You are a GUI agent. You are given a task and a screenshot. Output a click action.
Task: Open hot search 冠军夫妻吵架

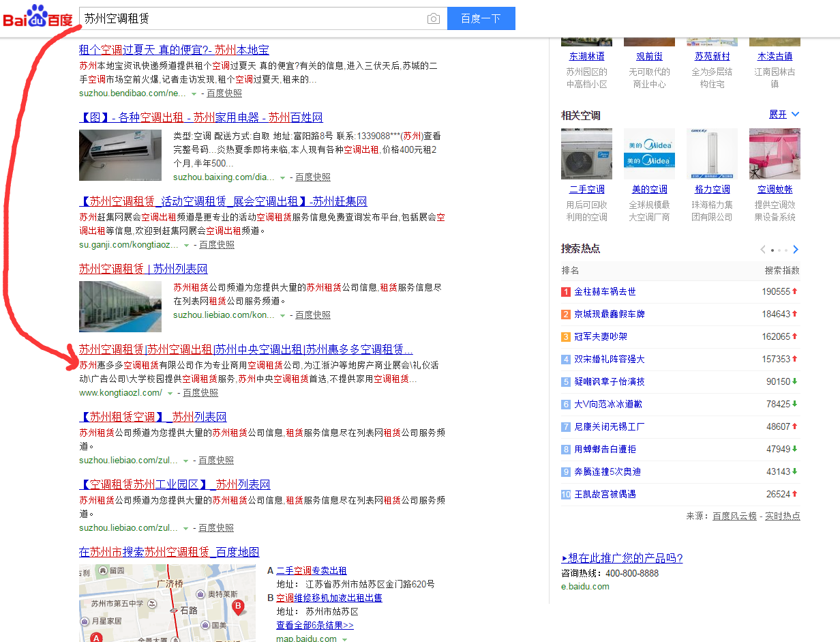[x=601, y=336]
